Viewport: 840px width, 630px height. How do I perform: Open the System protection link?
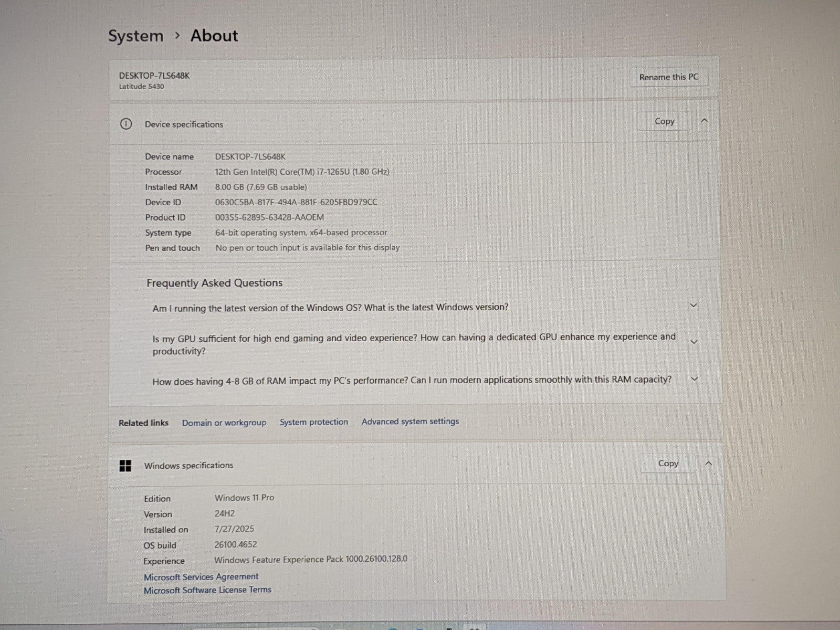click(x=314, y=422)
